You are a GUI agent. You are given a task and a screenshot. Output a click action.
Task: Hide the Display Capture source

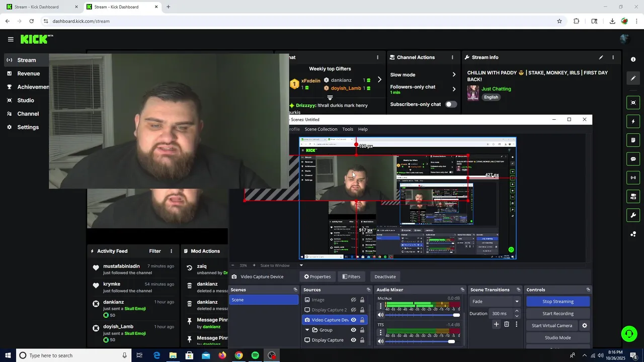click(353, 340)
